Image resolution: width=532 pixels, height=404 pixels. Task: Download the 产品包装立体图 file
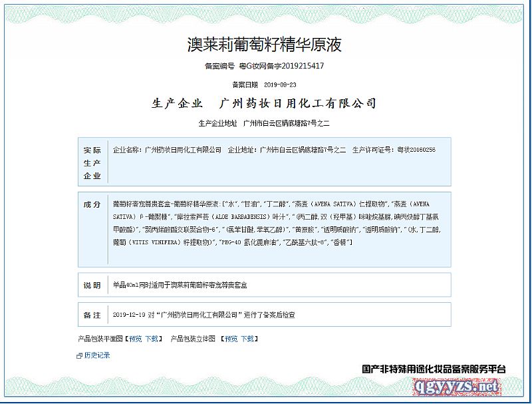[x=247, y=339]
